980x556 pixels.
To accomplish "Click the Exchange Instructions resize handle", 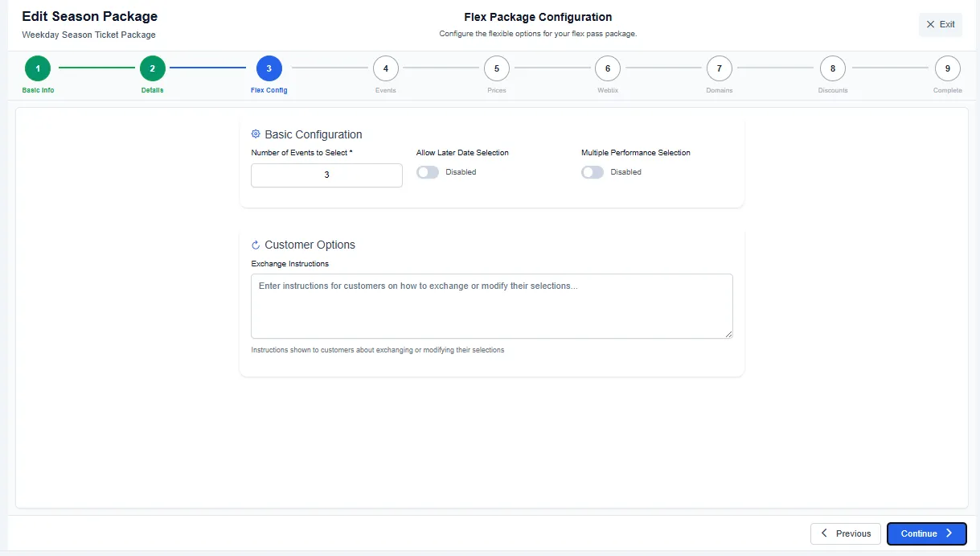I will click(728, 334).
